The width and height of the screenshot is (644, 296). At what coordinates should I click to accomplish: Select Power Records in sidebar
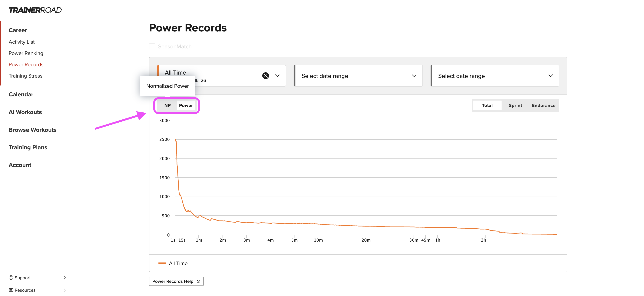point(26,64)
